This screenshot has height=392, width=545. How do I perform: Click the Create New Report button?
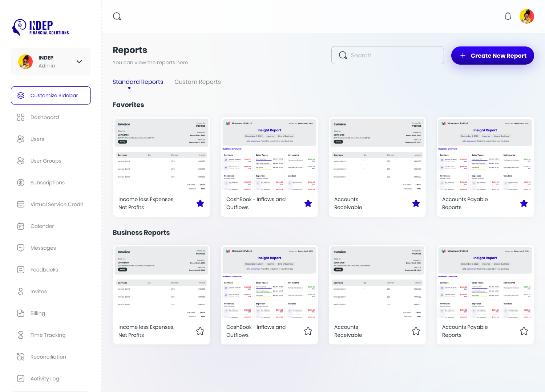click(x=492, y=56)
